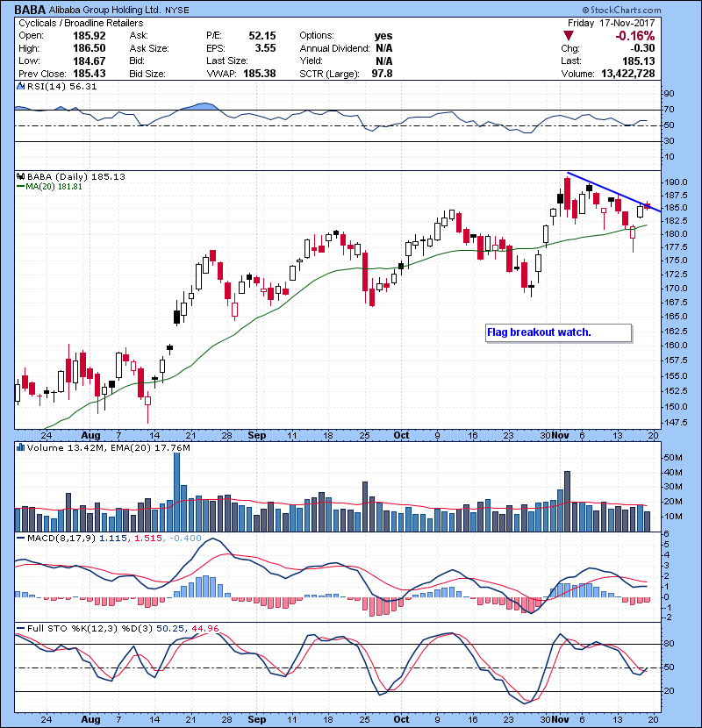Click 'Alibaba Group Holding Ltd.' company name
Image resolution: width=702 pixels, height=728 pixels.
[x=105, y=10]
